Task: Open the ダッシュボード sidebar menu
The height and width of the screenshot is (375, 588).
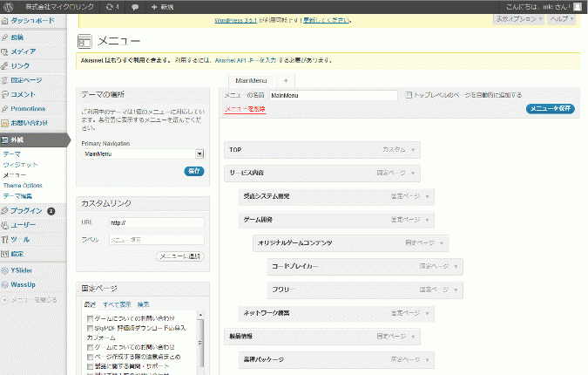Action: click(31, 19)
